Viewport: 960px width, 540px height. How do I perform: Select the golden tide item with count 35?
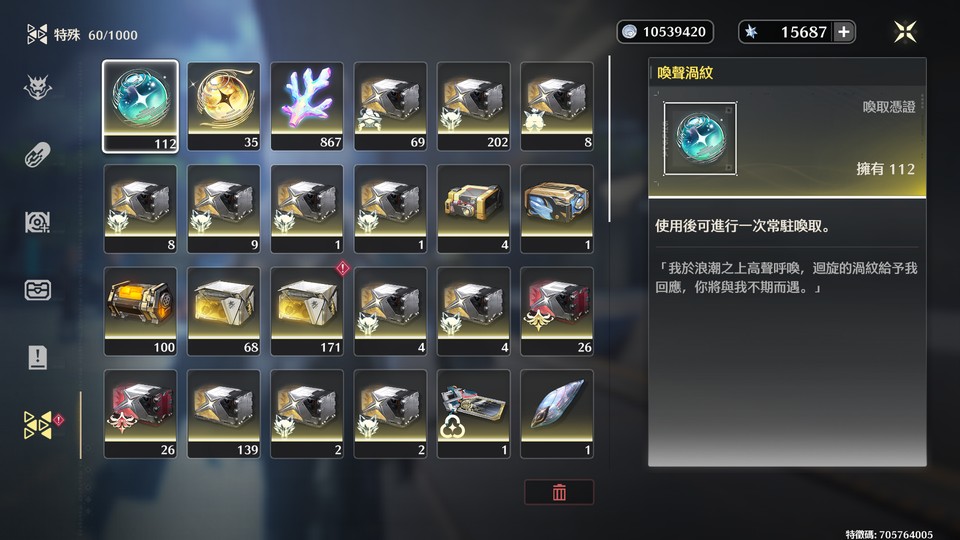[223, 106]
